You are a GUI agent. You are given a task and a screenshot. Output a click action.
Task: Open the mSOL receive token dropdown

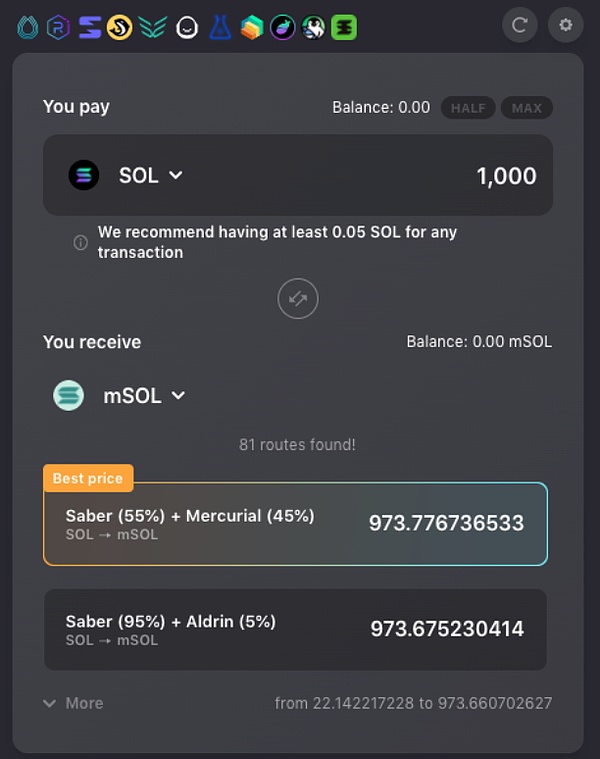point(144,396)
